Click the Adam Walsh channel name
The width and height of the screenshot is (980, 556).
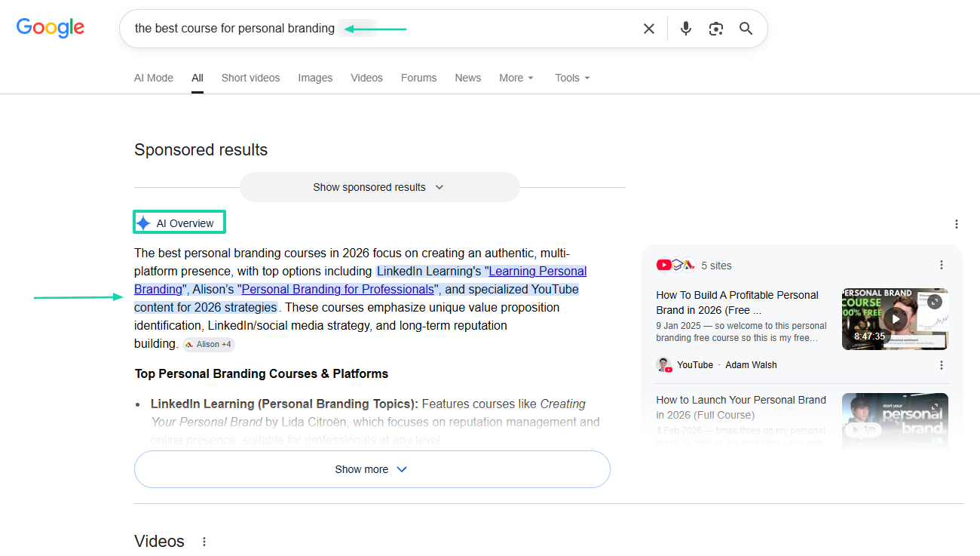point(751,365)
